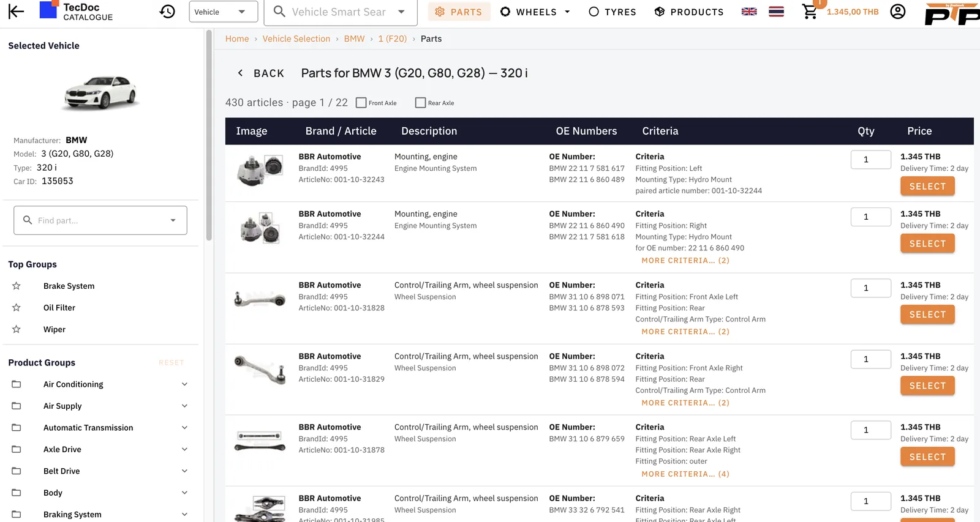The width and height of the screenshot is (980, 522).
Task: Show more criteria (4) for article 001-10-31878
Action: tap(685, 474)
